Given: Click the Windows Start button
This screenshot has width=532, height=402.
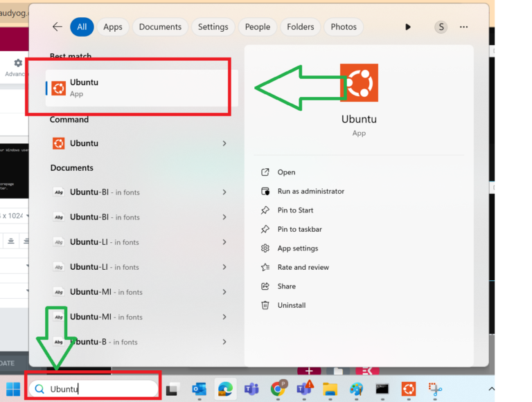Looking at the screenshot, I should click(x=13, y=389).
